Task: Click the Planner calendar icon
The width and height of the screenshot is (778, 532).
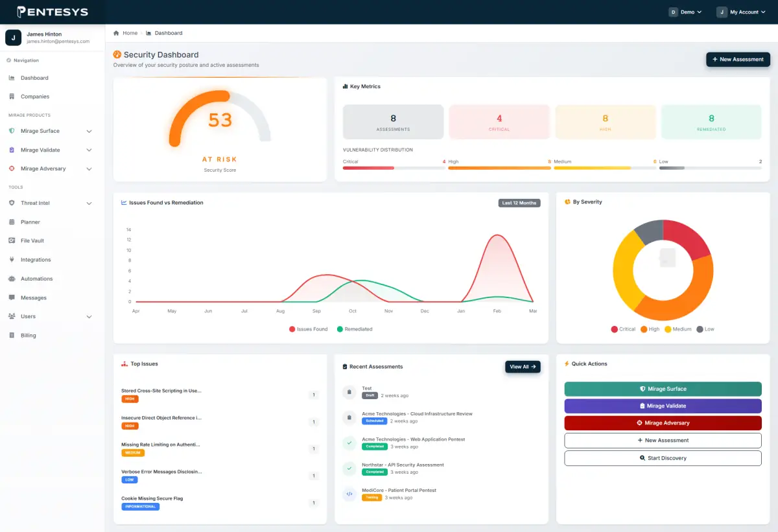Action: pyautogui.click(x=12, y=222)
